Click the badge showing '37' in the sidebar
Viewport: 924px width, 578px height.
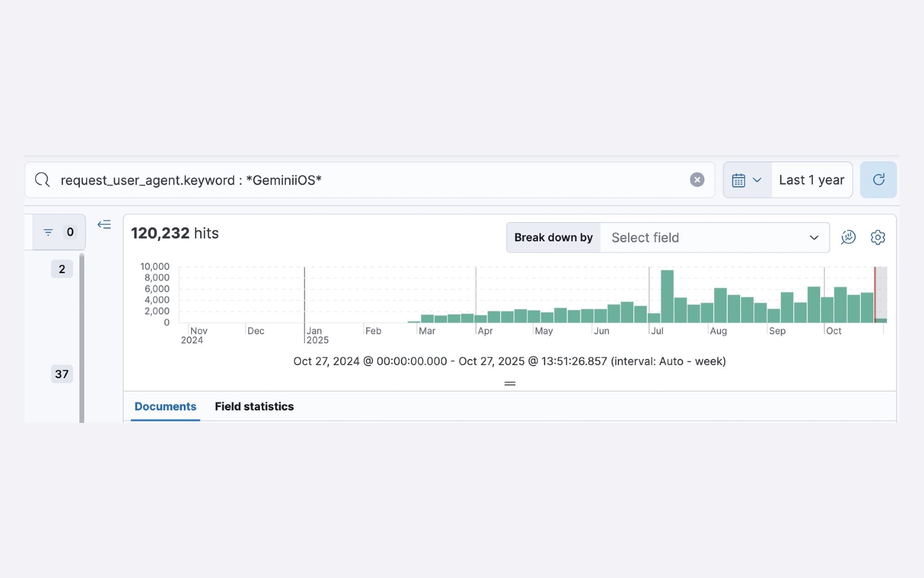coord(62,374)
